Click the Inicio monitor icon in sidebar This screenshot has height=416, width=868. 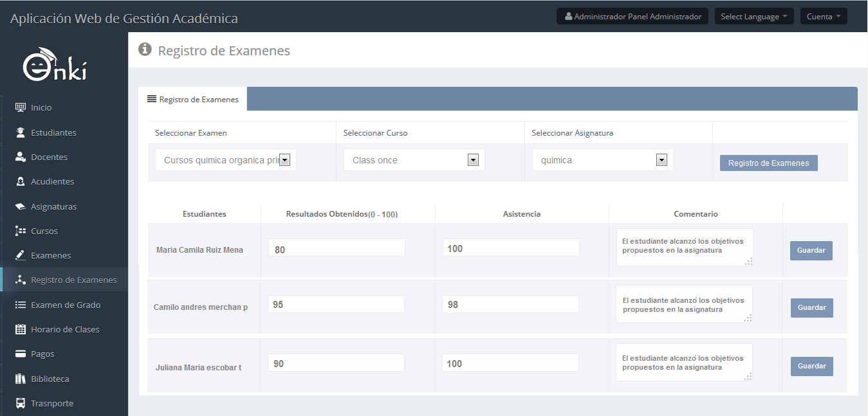[x=21, y=107]
